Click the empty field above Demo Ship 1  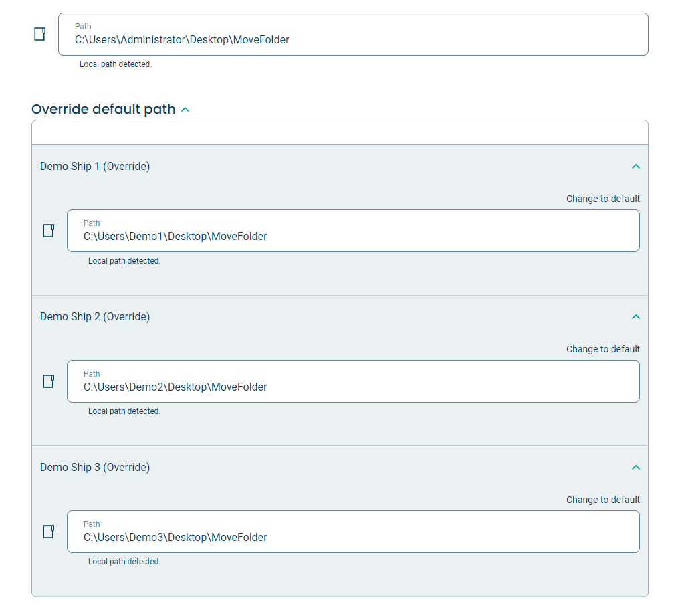point(340,132)
